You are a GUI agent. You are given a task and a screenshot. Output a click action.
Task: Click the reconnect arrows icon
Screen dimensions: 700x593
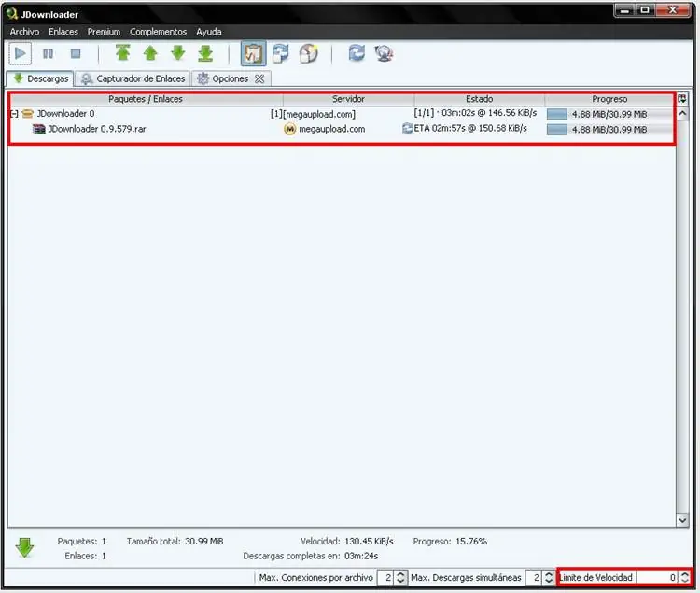(x=357, y=53)
